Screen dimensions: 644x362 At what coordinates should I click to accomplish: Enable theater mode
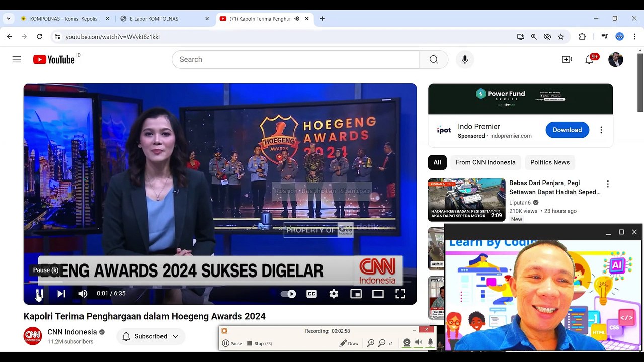pyautogui.click(x=378, y=294)
